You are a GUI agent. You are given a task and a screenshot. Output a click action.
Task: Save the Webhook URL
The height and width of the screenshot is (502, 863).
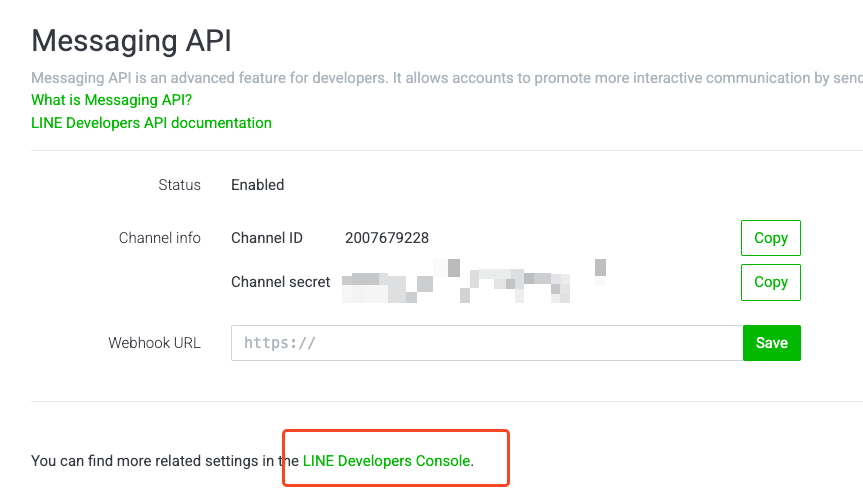pos(772,343)
